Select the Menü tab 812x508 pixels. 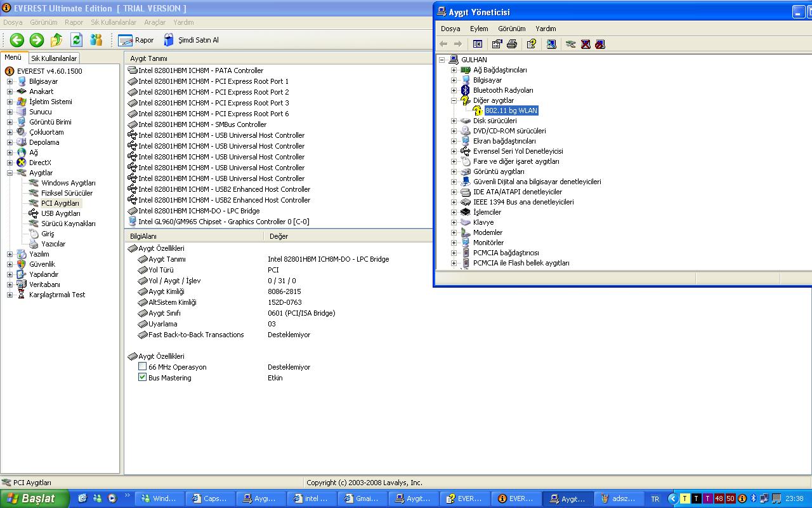(x=13, y=58)
